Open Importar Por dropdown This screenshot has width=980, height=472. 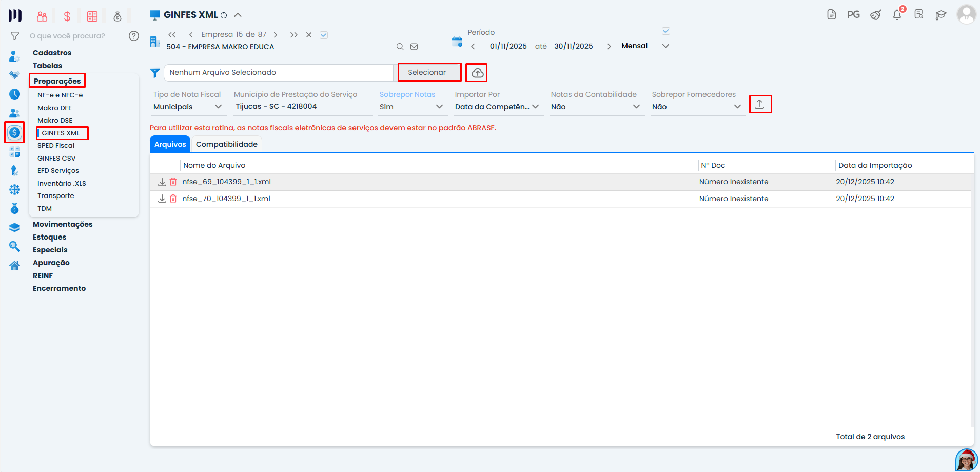(497, 107)
